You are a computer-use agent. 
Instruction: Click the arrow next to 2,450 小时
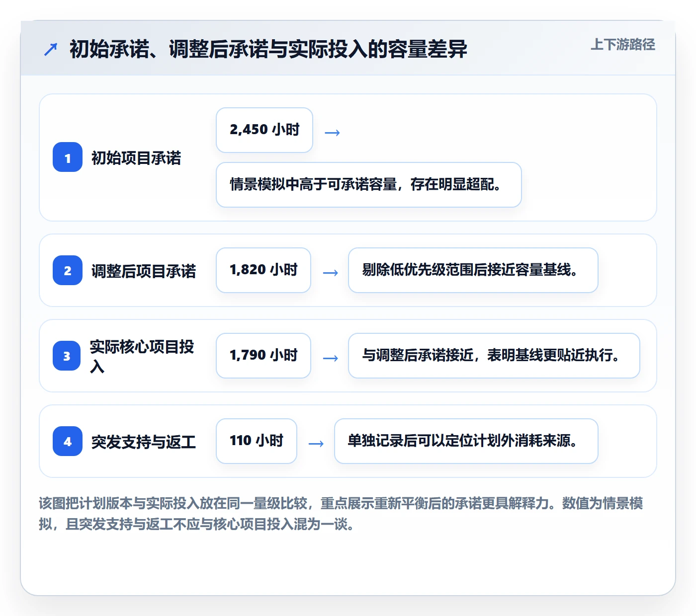pyautogui.click(x=332, y=133)
